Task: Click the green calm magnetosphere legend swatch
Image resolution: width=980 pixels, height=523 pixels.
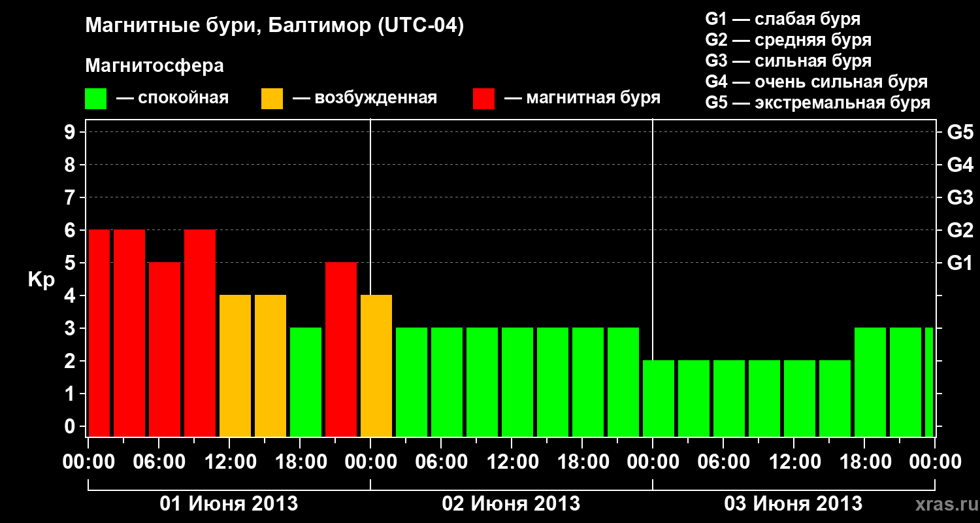Action: point(95,99)
